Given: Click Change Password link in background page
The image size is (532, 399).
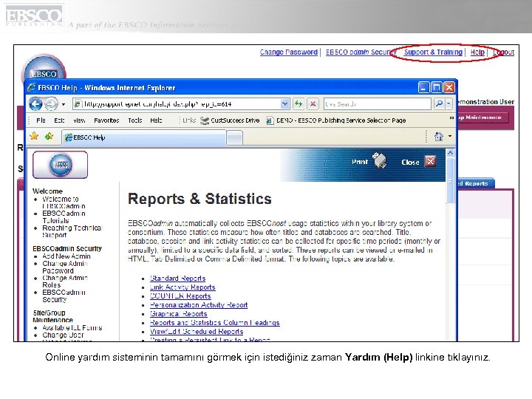Looking at the screenshot, I should pos(289,52).
